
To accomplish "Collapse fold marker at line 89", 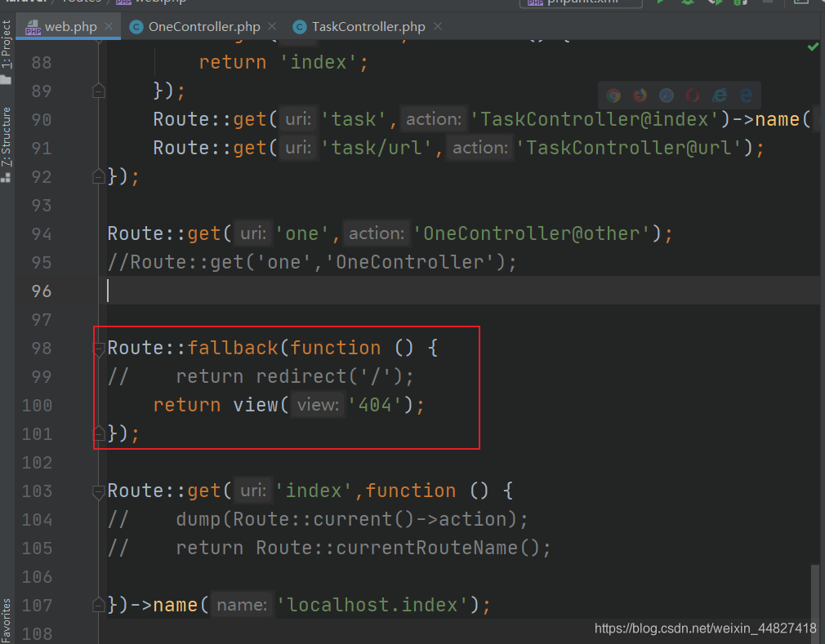I will point(98,91).
